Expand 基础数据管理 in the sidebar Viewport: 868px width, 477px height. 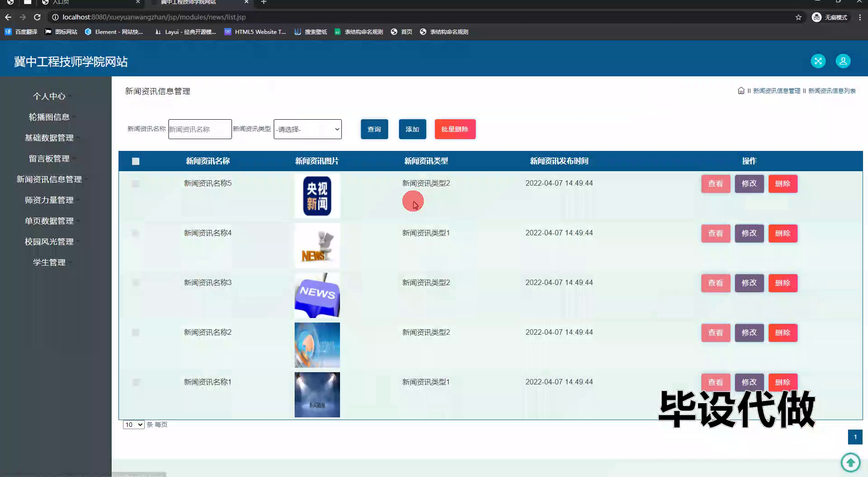pos(49,138)
